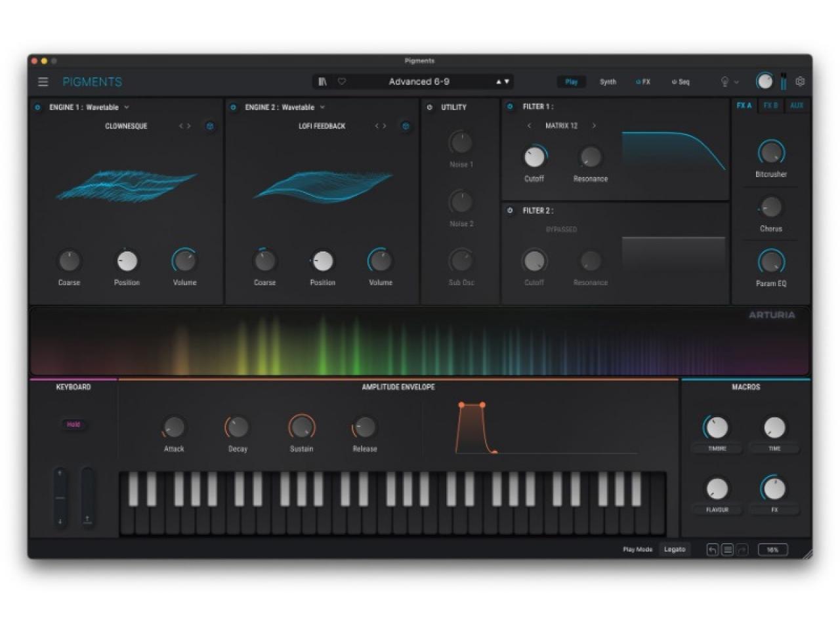Enable Filter 2 power button
Viewport: 840px width, 630px height.
pos(510,211)
